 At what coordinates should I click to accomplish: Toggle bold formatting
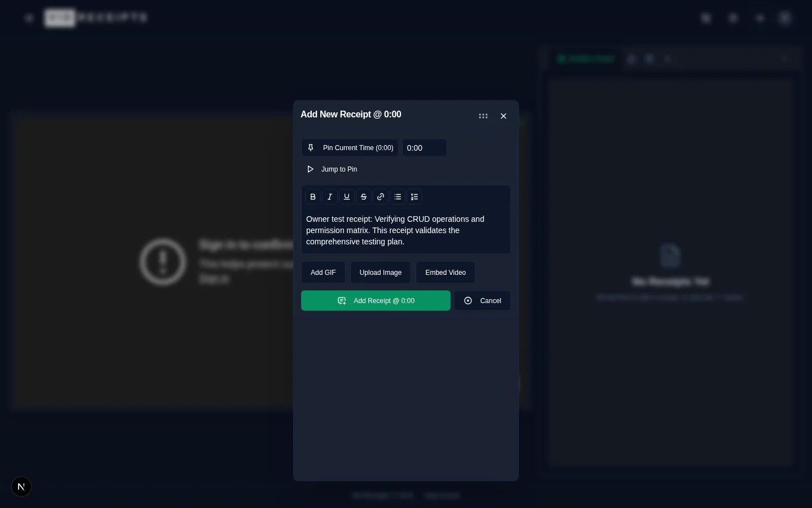[313, 196]
